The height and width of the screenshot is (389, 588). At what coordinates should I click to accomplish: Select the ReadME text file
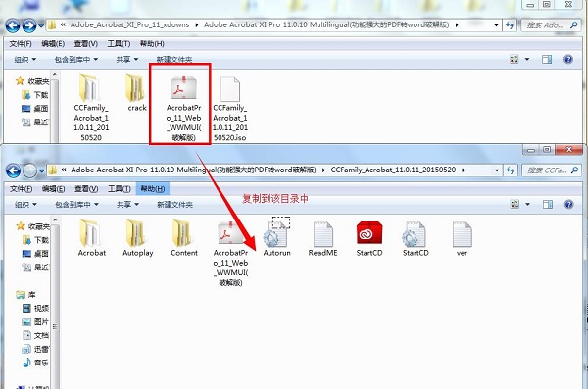click(322, 234)
